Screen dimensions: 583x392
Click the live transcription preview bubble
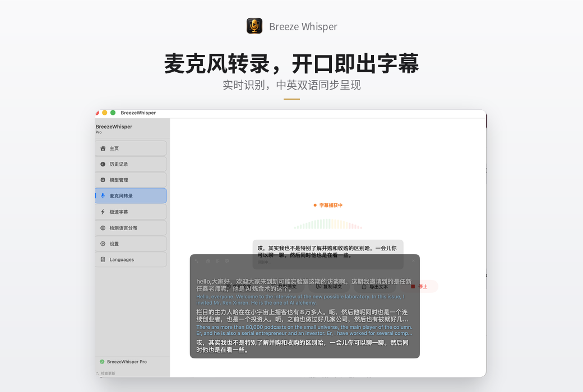(328, 255)
